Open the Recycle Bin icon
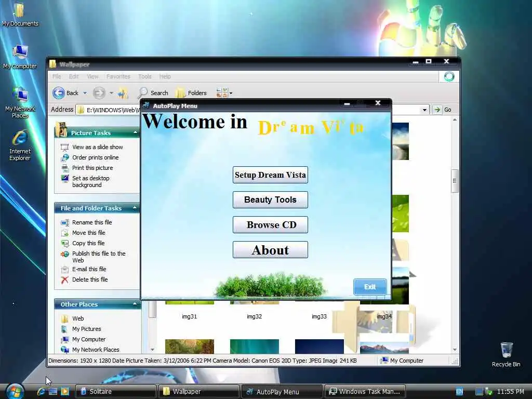 pyautogui.click(x=506, y=354)
